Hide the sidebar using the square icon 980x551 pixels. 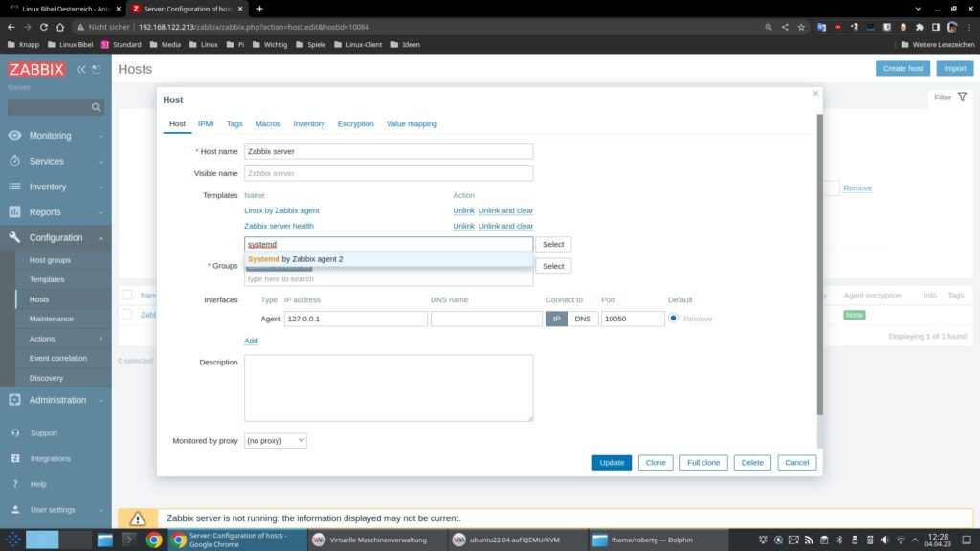(x=97, y=69)
